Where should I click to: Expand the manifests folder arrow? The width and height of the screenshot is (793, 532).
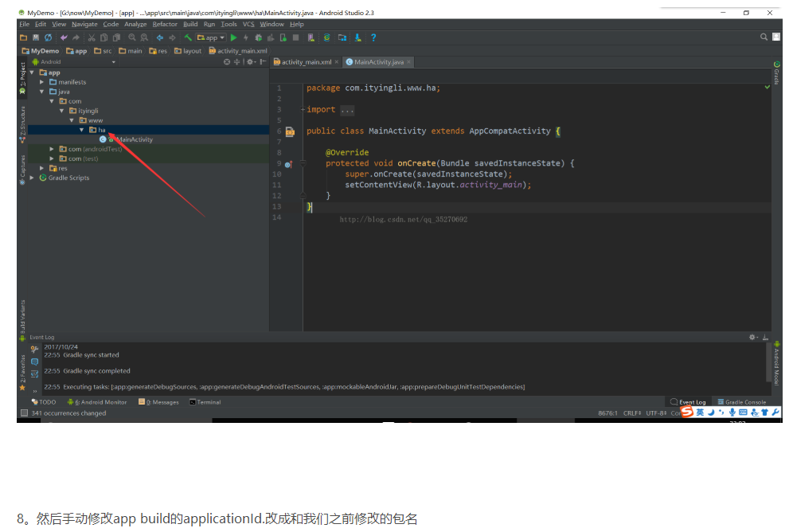pos(42,82)
